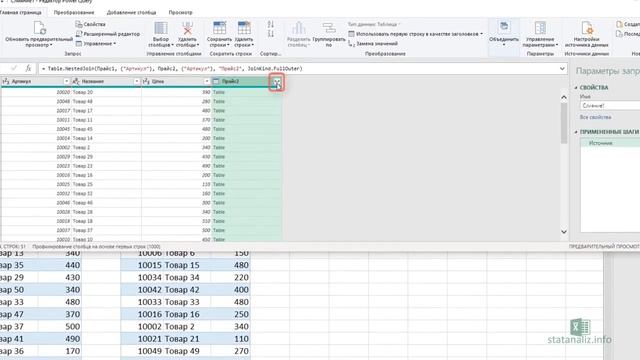
Task: Click the fx icon in the formula bar
Action: click(x=28, y=68)
